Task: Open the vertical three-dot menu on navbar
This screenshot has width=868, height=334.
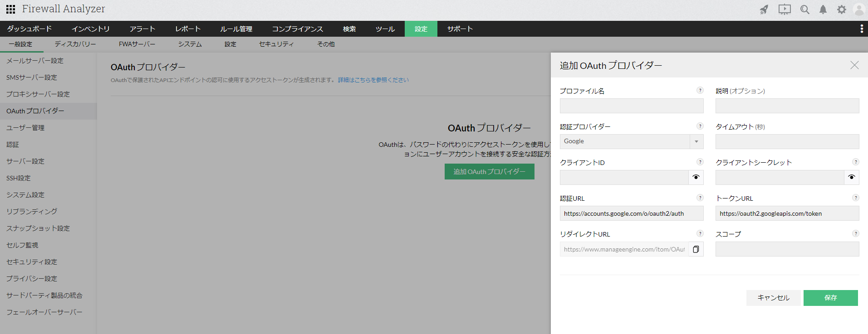Action: tap(862, 29)
